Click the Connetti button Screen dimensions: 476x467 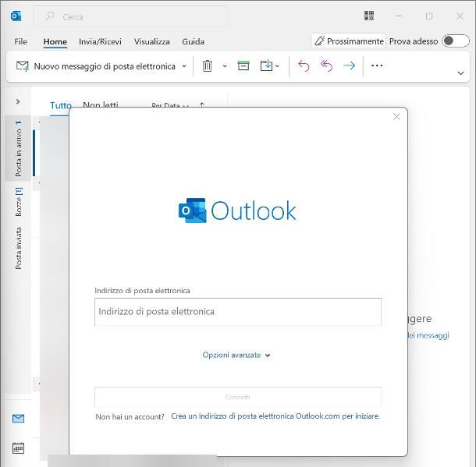[x=238, y=397]
